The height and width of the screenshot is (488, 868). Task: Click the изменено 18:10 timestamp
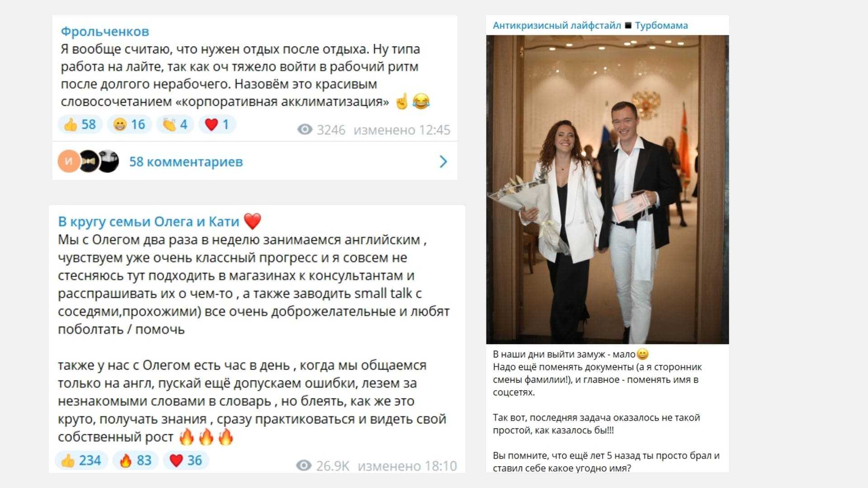[x=407, y=466]
